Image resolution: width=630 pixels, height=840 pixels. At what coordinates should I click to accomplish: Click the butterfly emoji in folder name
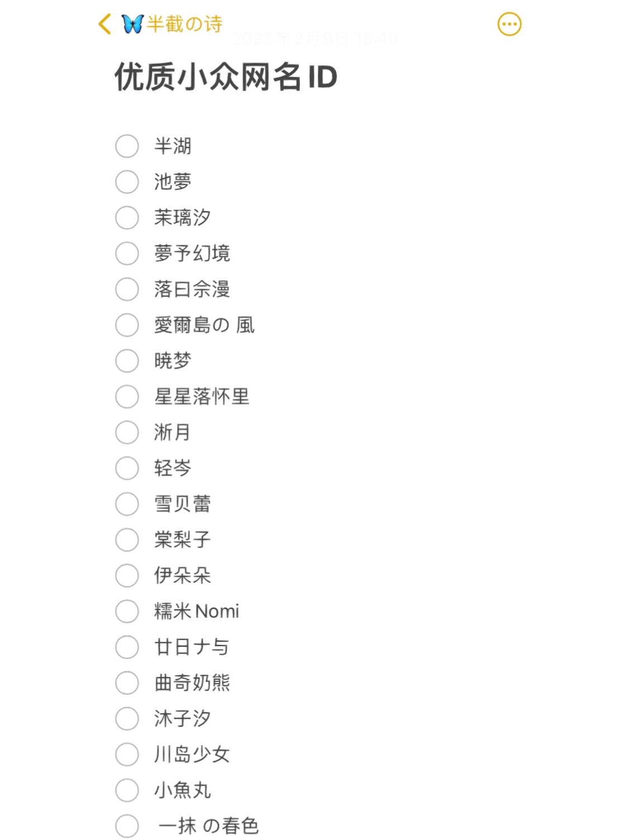click(x=132, y=23)
